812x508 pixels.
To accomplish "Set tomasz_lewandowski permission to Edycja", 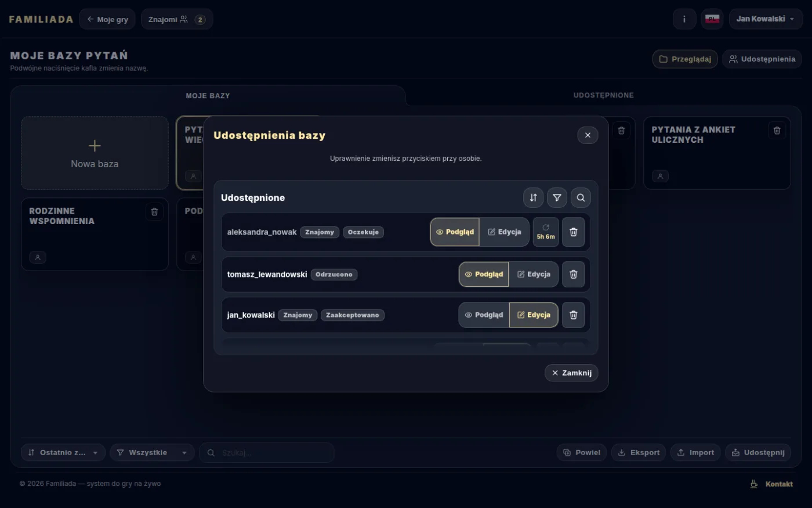I will [534, 275].
